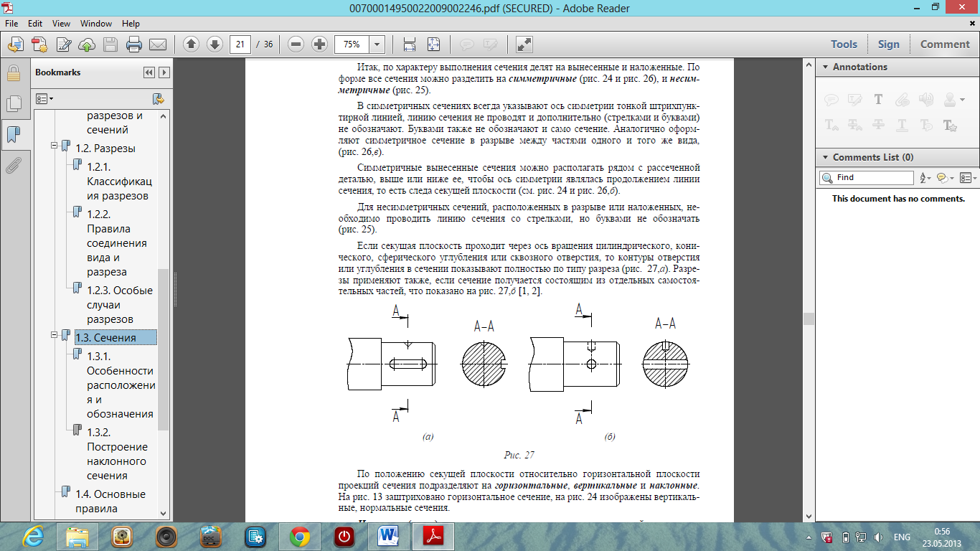Collapse the Comments List section triangle

coord(824,157)
